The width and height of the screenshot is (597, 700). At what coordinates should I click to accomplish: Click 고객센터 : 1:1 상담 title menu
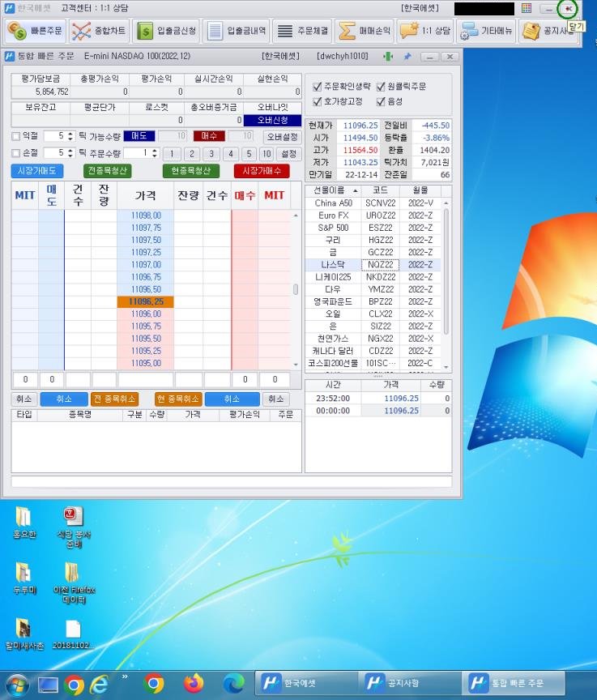click(x=95, y=8)
